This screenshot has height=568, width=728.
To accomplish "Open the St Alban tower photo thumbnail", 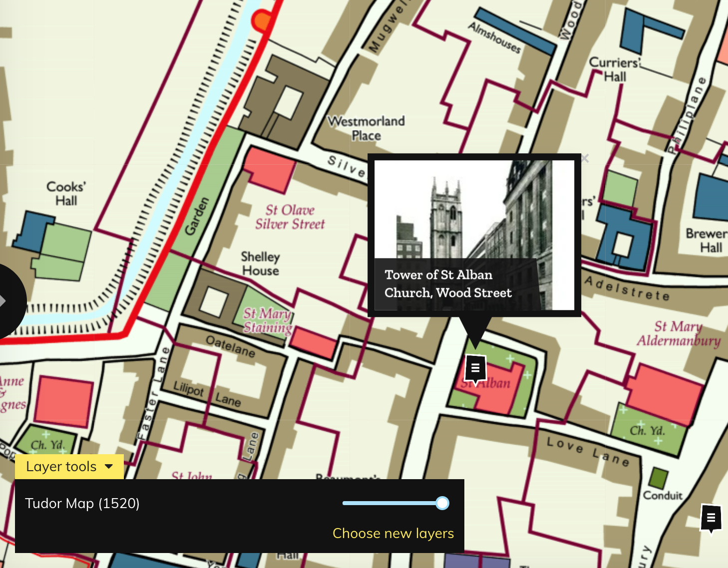I will pos(474,210).
